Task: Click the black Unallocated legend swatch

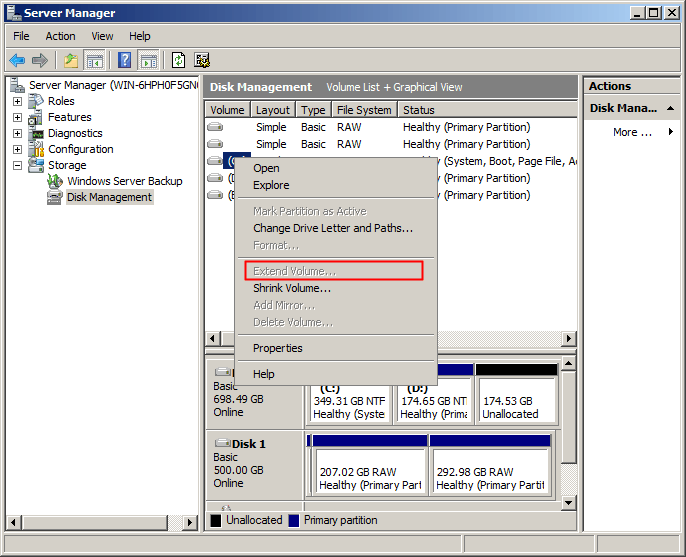Action: [216, 521]
